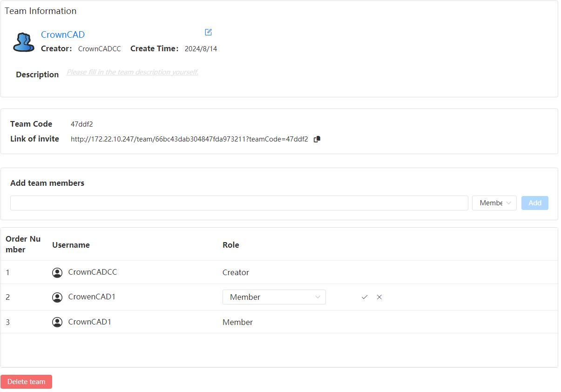This screenshot has width=561, height=392.
Task: Click the Link of invite label
Action: coord(35,139)
